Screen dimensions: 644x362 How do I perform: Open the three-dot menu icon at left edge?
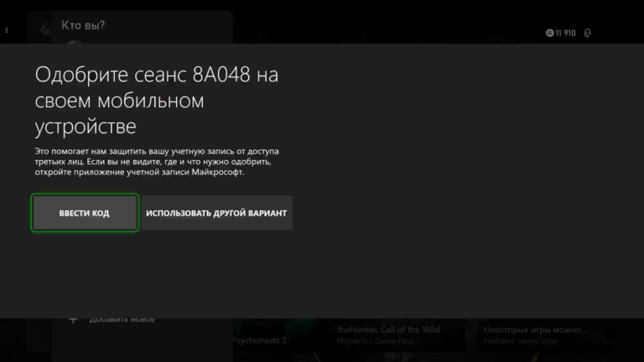pos(7,30)
